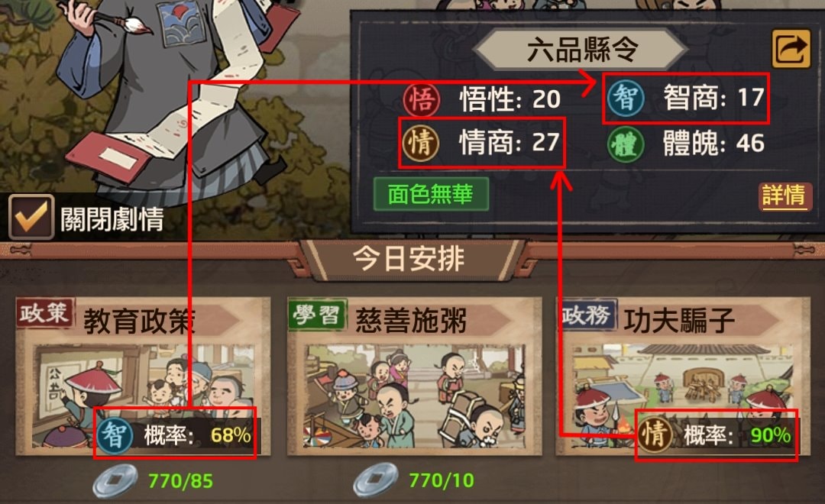Image resolution: width=825 pixels, height=504 pixels.
Task: Select the 學習 tag on 慈善施粥 card
Action: 317,315
